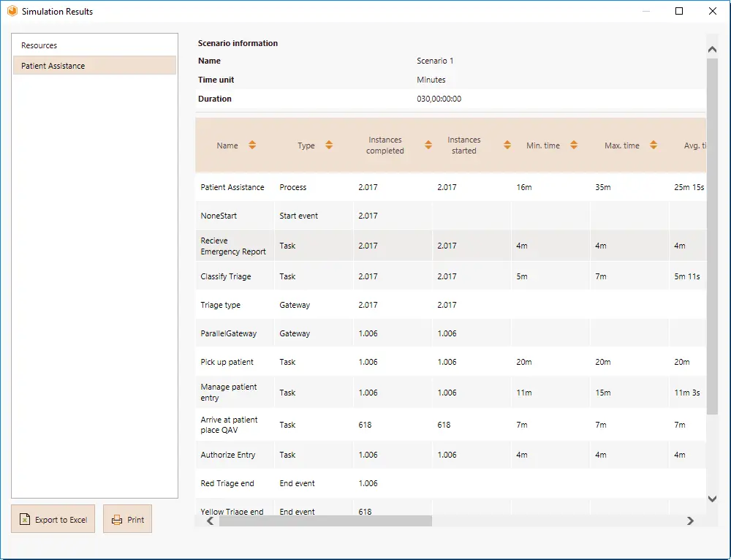This screenshot has height=560, width=731.
Task: Click 5m 11s average for Classify Triage
Action: coord(687,276)
